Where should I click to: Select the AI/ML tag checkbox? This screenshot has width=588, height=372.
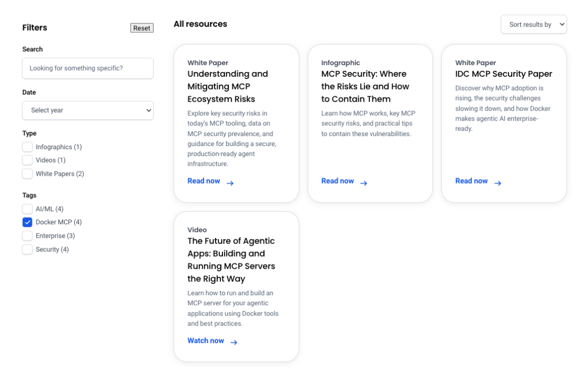pos(28,209)
